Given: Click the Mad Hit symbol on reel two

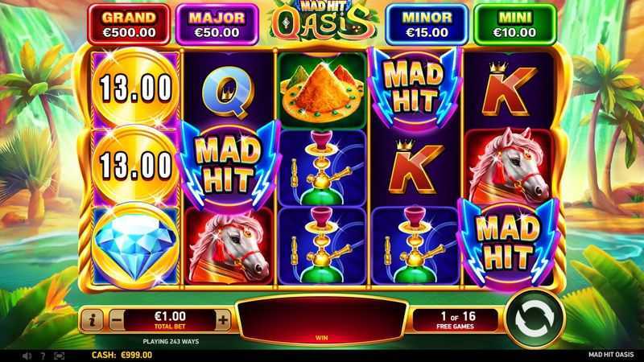Looking at the screenshot, I should point(229,166).
